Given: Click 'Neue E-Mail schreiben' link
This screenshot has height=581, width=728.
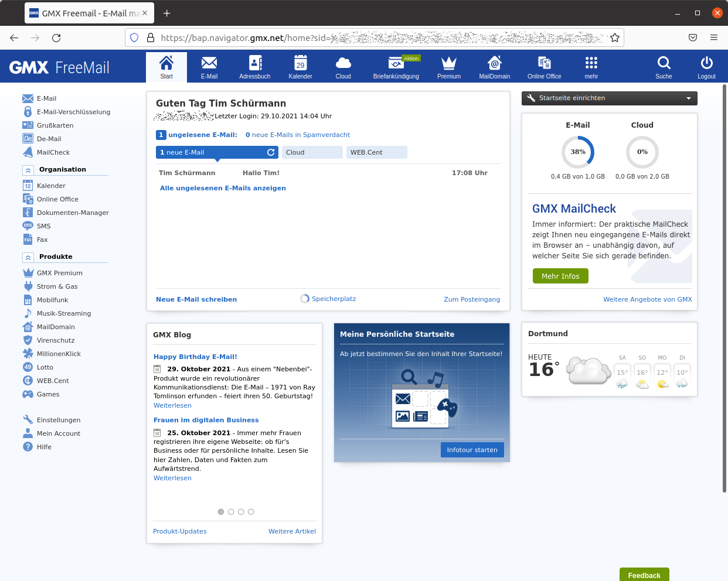Looking at the screenshot, I should click(x=196, y=299).
